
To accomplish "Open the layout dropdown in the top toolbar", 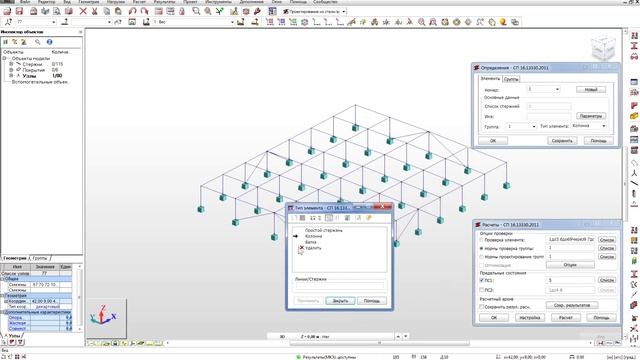I will 344,11.
